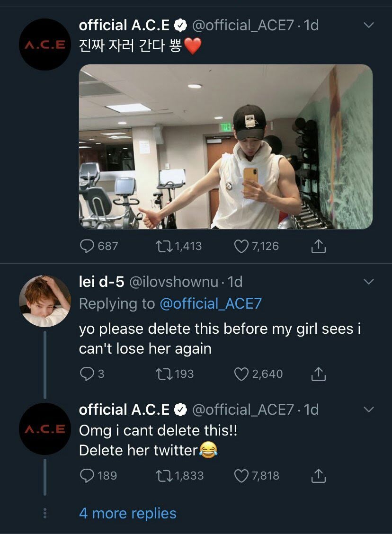Open the gym selfie photo
This screenshot has height=534, width=392.
(225, 147)
